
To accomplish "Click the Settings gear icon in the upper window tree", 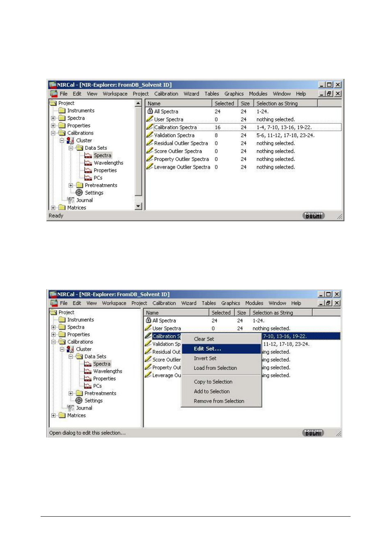I will 79,192.
